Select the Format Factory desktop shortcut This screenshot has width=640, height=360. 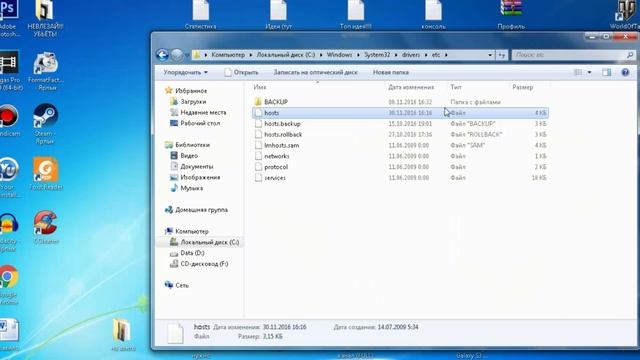click(46, 71)
